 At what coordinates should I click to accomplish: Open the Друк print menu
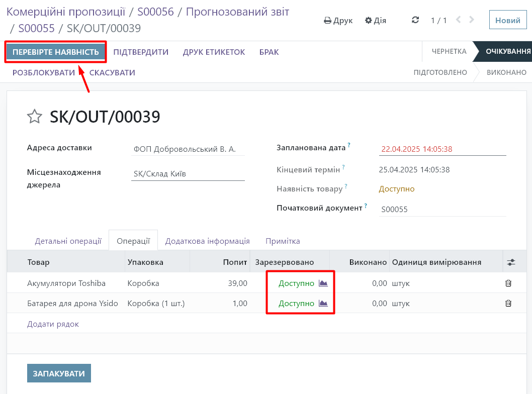point(338,21)
